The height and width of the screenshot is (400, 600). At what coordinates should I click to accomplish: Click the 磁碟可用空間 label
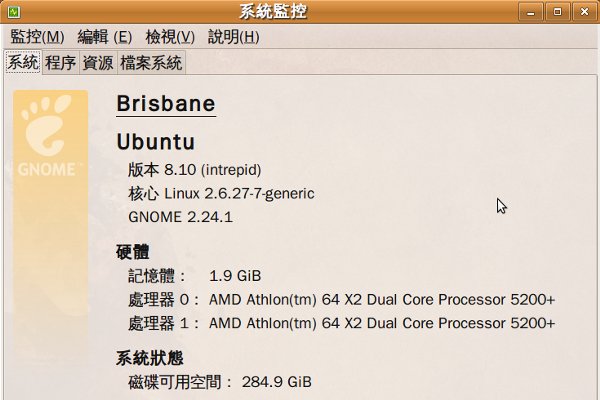coord(180,382)
